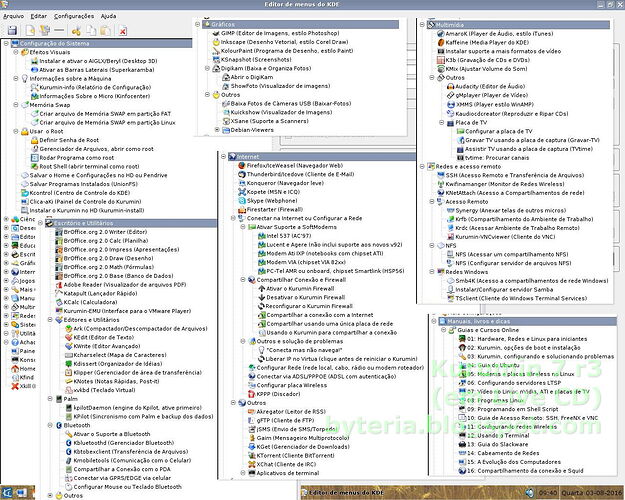625x500 pixels.
Task: Select KMix (Ajustar Volume do Som)
Action: [x=486, y=69]
